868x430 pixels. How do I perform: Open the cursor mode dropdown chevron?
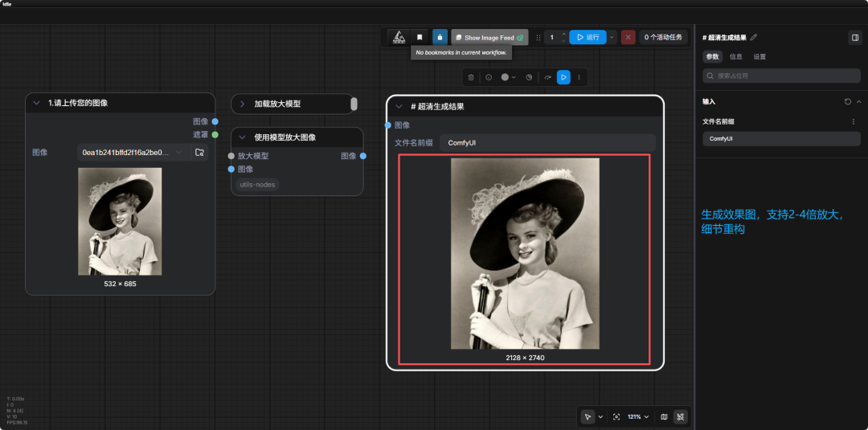(x=600, y=416)
